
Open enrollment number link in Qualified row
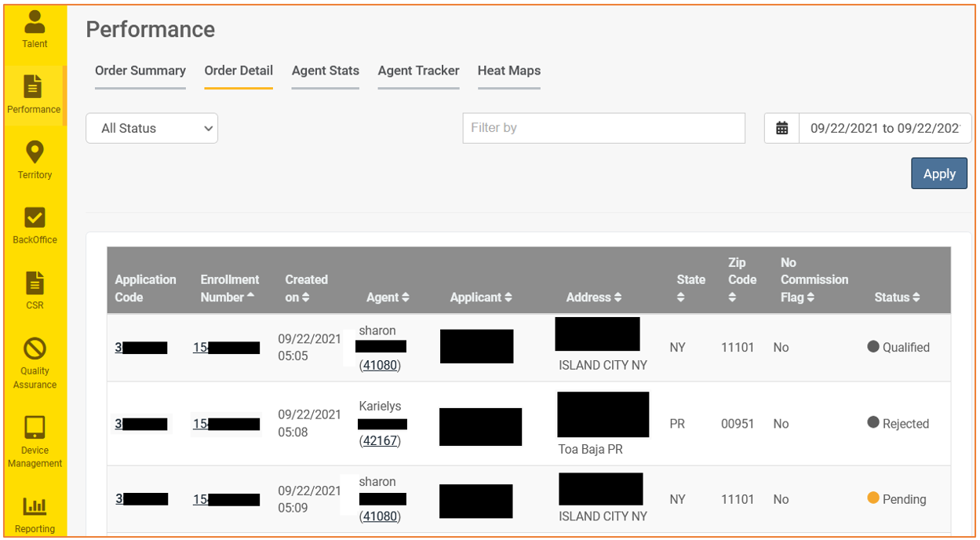(226, 347)
